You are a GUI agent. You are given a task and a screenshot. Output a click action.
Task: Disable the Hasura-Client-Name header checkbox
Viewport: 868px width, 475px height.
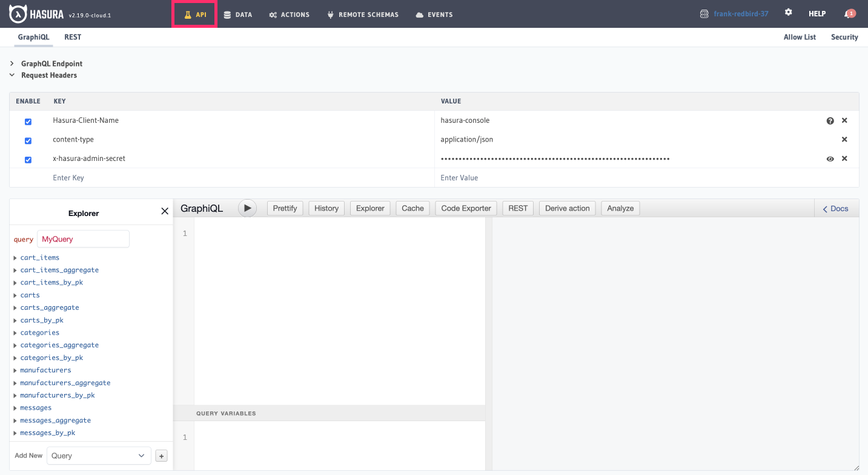[x=28, y=122]
